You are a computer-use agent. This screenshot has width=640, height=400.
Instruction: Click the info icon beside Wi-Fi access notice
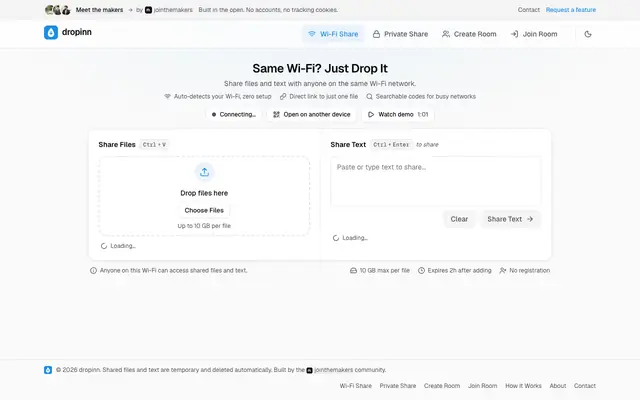point(93,271)
